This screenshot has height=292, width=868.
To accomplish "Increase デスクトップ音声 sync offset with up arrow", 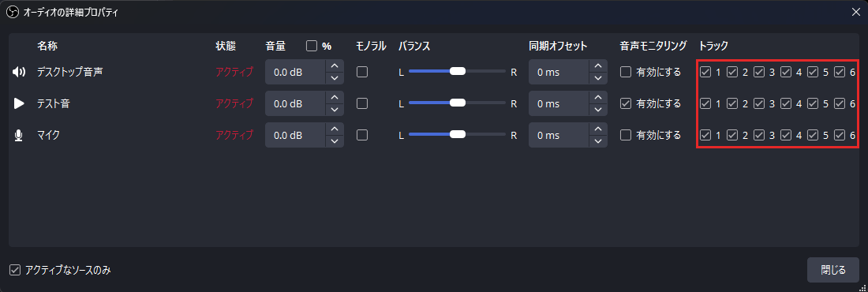I will point(598,66).
